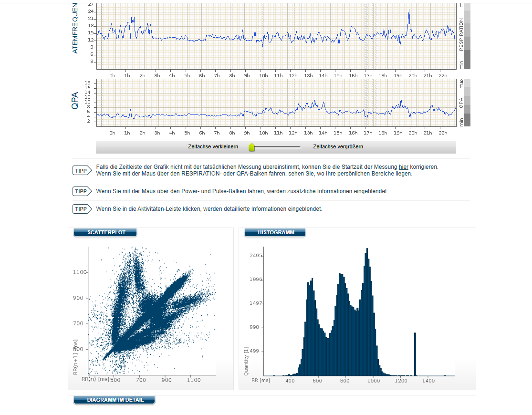Click '17h' on the QPA time axis
Viewport: 532px width, 415px height.
tap(368, 133)
